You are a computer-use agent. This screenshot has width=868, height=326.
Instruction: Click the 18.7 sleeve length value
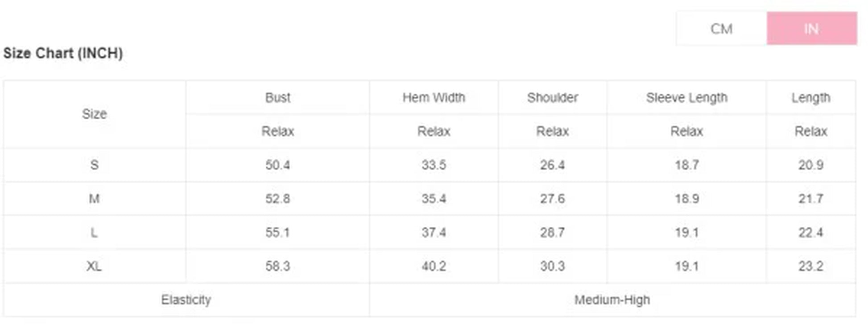click(686, 165)
